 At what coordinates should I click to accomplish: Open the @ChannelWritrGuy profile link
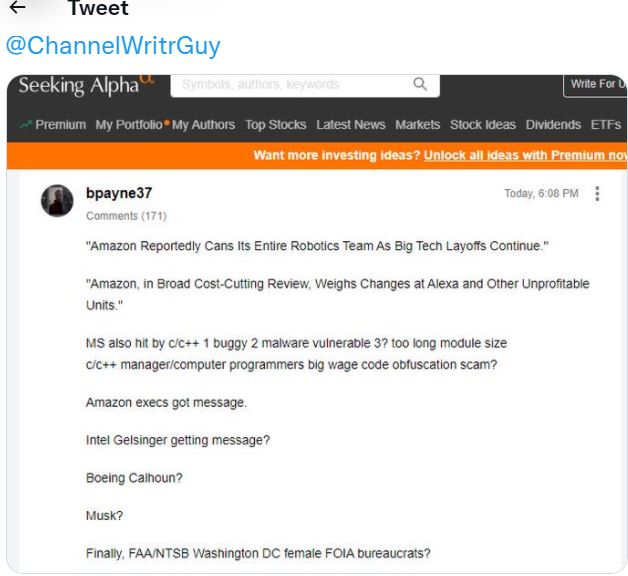pyautogui.click(x=113, y=45)
